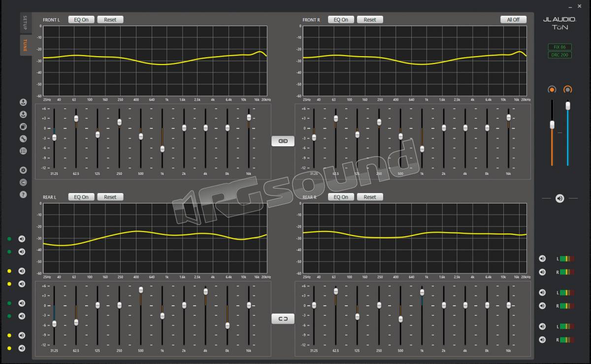Viewport: 591px width, 364px height.
Task: Open the list icon in left sidebar
Action: [23, 151]
